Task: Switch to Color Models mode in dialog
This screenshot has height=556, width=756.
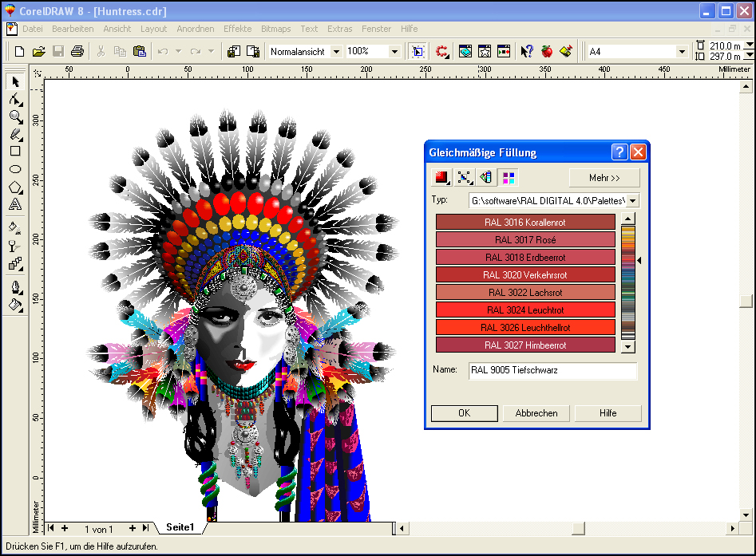Action: click(441, 178)
